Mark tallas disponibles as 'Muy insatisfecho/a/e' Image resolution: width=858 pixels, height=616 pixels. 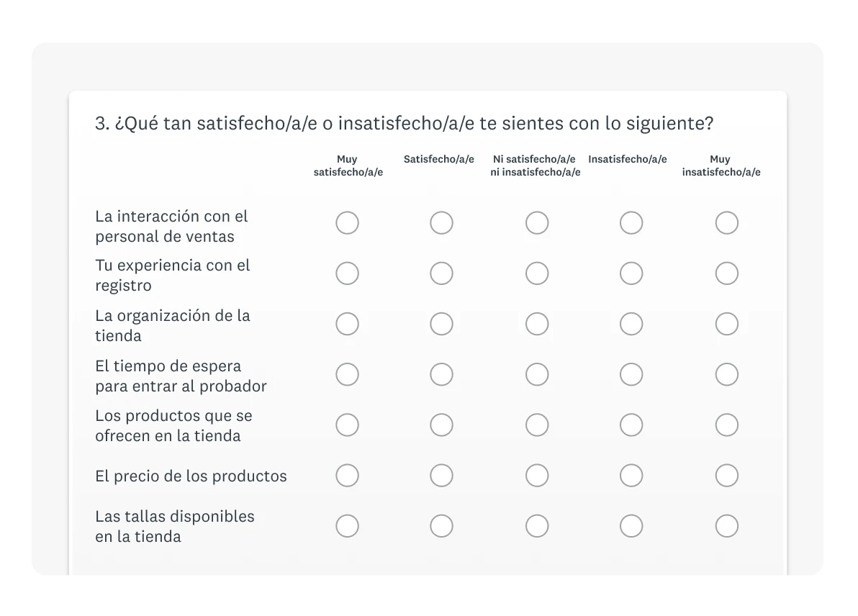(726, 526)
